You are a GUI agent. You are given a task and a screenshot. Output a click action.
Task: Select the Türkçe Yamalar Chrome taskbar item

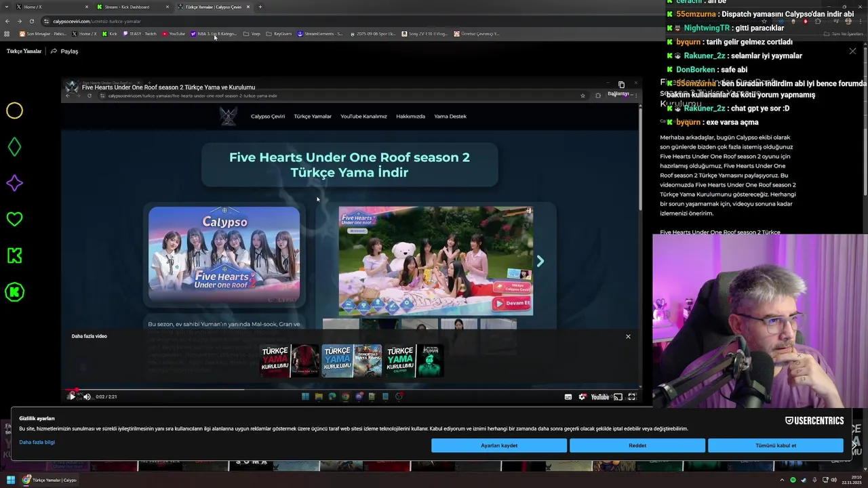tap(50, 480)
